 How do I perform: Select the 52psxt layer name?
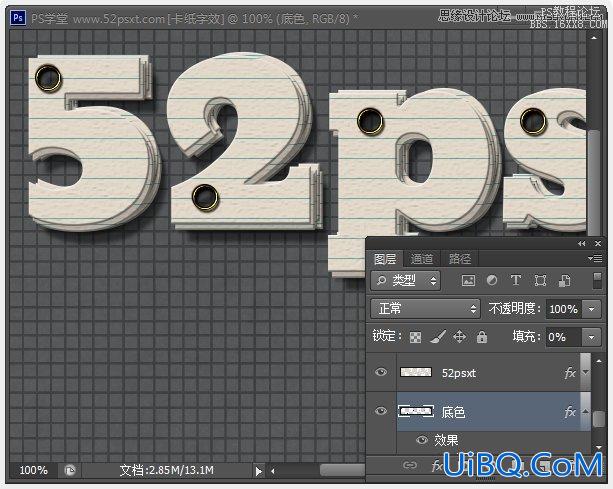[x=459, y=373]
